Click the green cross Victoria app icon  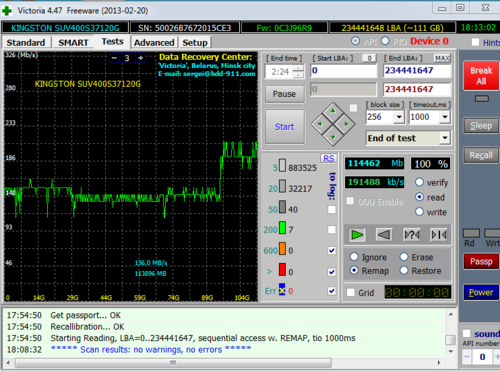[x=7, y=11]
